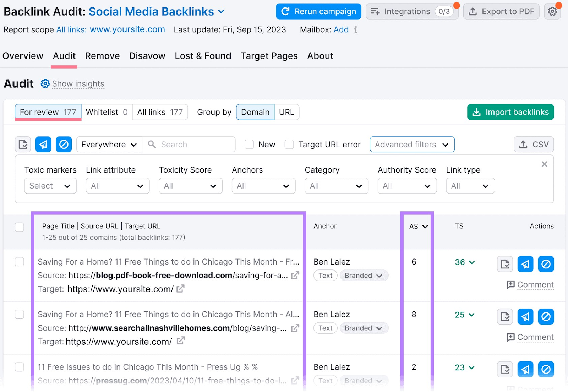Open the Show insights settings gear
Screen dimensions: 568x392
(x=45, y=83)
